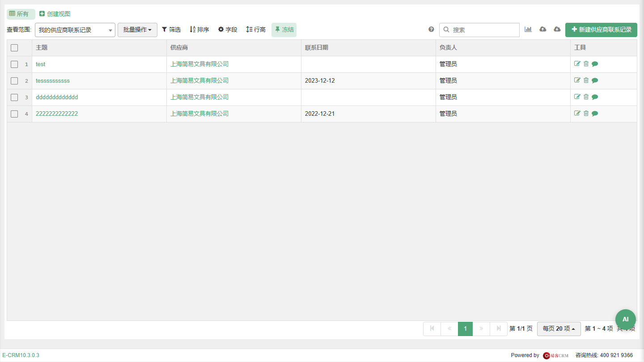Check the box for row '2222222222222'

(14, 114)
